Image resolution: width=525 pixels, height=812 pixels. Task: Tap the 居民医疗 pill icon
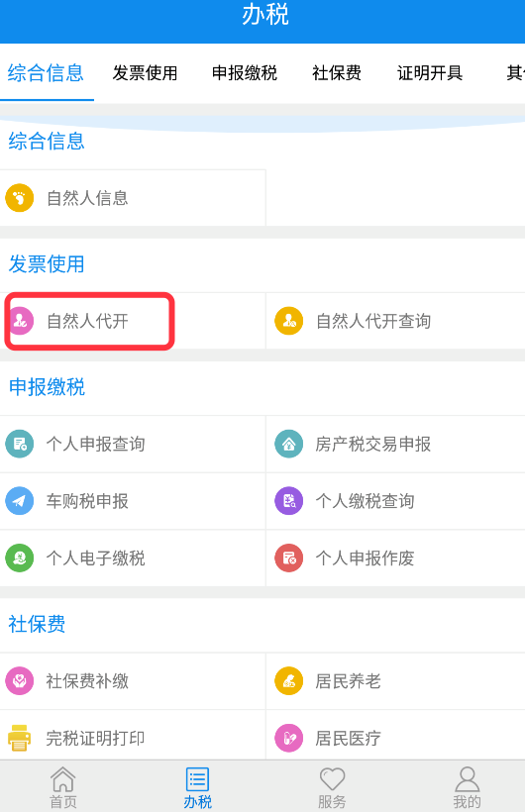[x=289, y=738]
